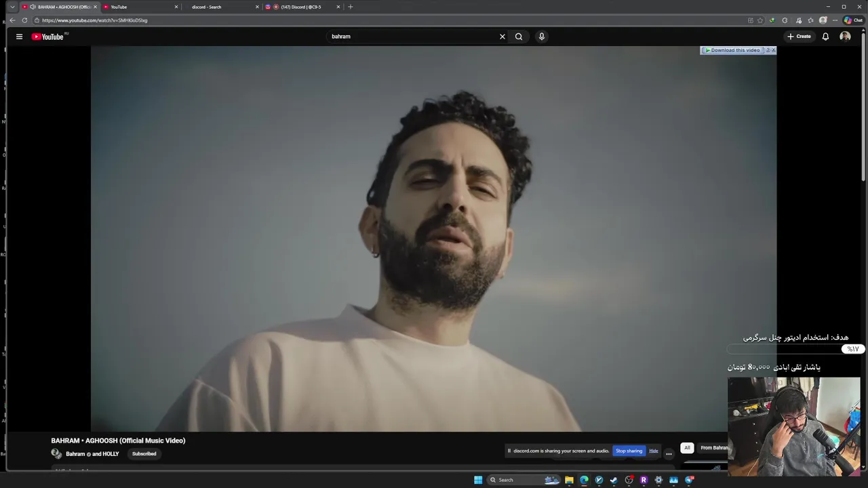Viewport: 868px width, 488px height.
Task: Open the three-dot video actions menu
Action: tap(669, 453)
